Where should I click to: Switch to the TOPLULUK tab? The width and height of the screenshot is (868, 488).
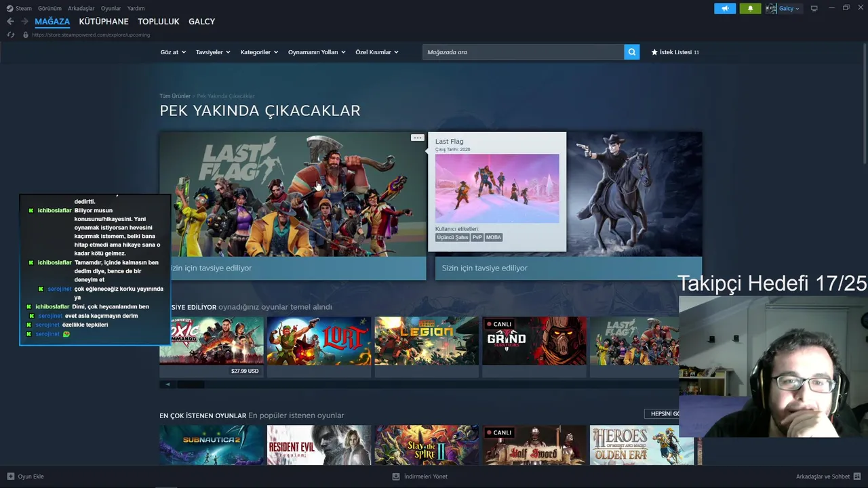[159, 22]
